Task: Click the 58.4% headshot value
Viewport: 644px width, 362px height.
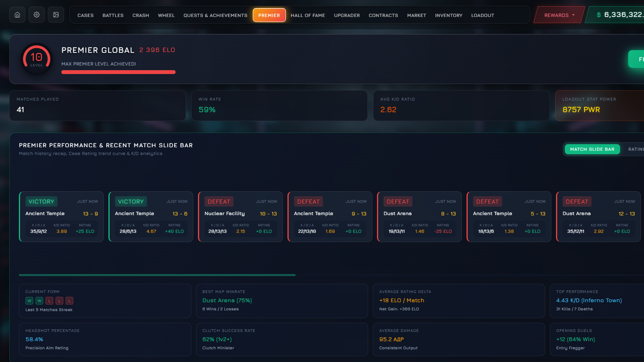Action: click(34, 339)
